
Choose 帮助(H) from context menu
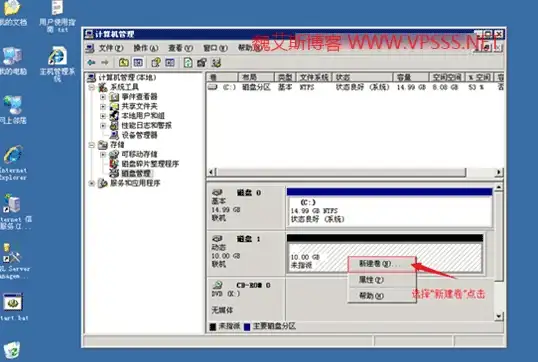point(382,295)
